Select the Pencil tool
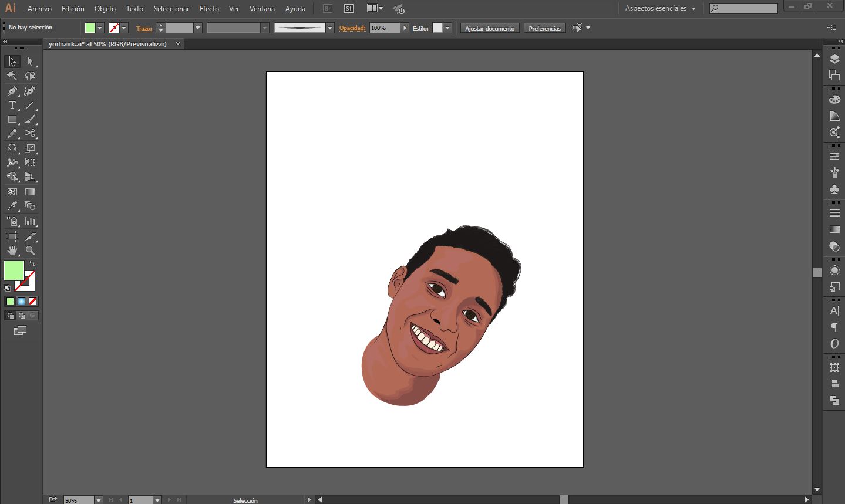 coord(12,134)
